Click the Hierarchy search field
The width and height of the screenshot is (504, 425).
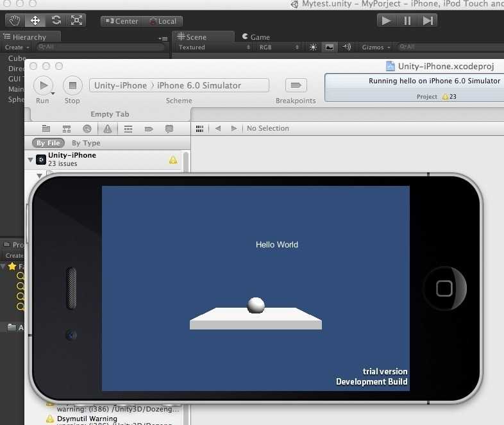pyautogui.click(x=101, y=47)
